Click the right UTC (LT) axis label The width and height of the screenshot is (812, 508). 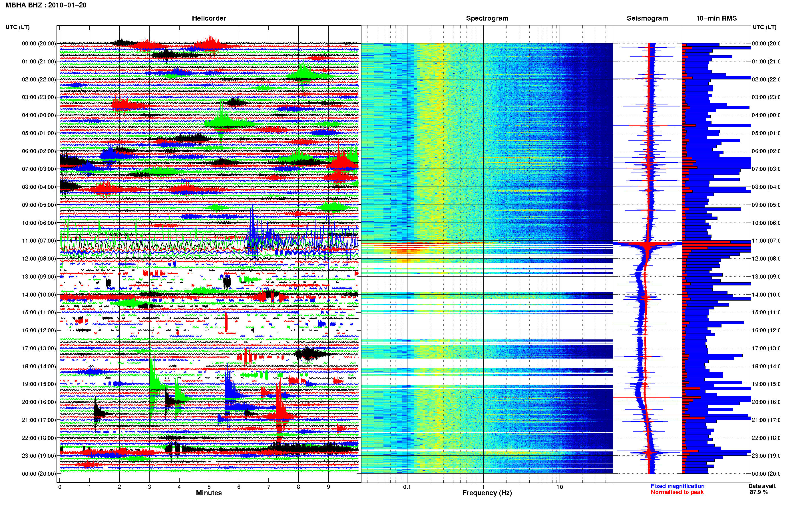click(x=764, y=27)
